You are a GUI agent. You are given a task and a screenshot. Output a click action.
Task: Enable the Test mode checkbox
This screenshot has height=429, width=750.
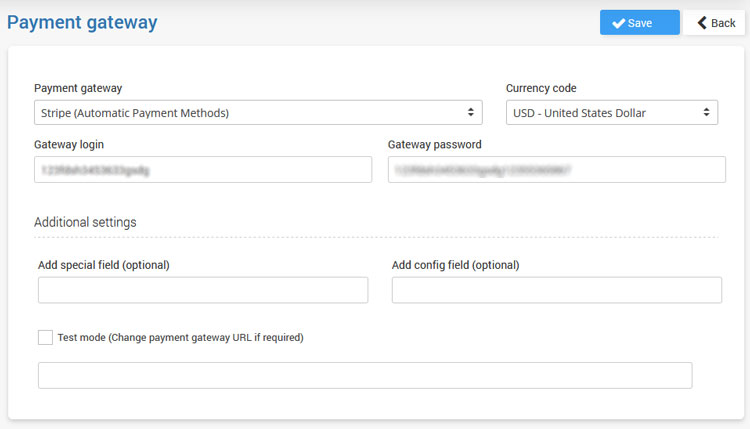(x=45, y=338)
